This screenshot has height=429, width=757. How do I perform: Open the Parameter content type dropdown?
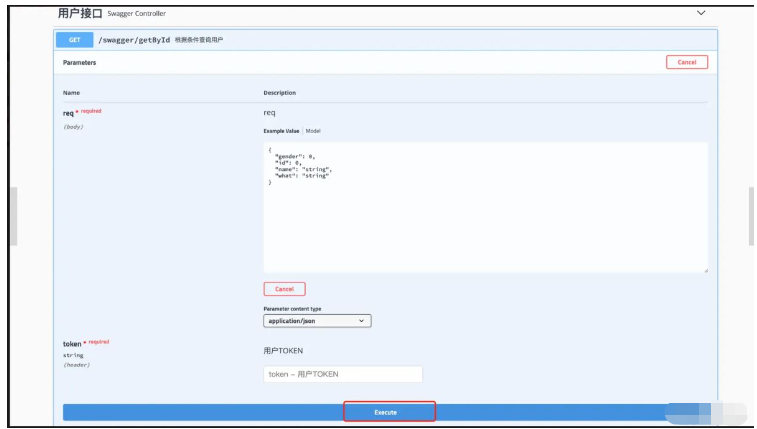(317, 321)
